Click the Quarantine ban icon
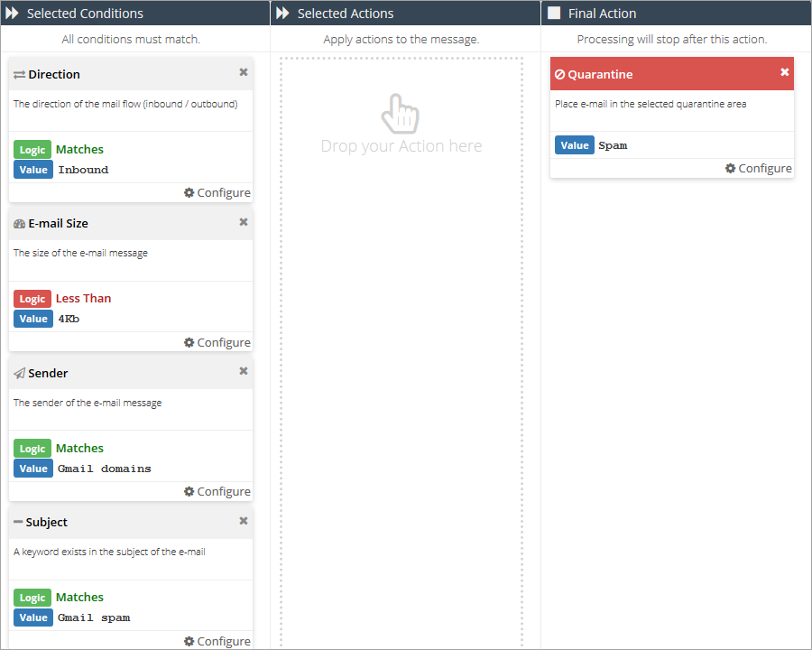Screen dimensions: 812x650 559,75
